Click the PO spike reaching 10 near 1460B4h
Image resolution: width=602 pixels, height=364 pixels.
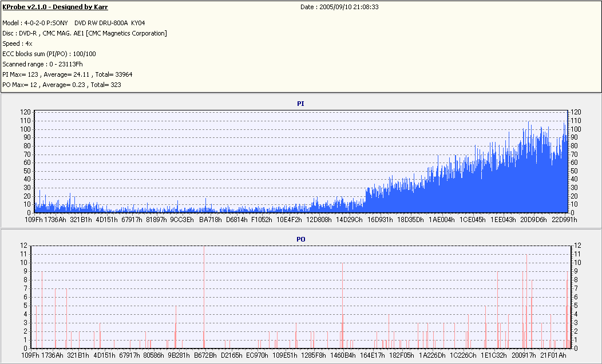click(342, 306)
